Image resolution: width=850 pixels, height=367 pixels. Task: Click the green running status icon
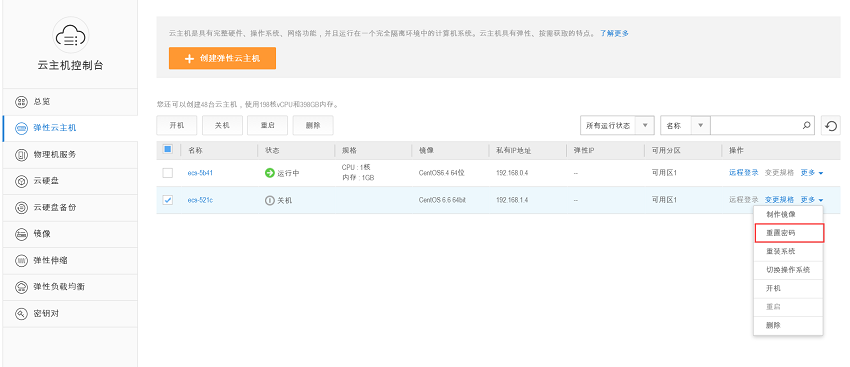269,173
